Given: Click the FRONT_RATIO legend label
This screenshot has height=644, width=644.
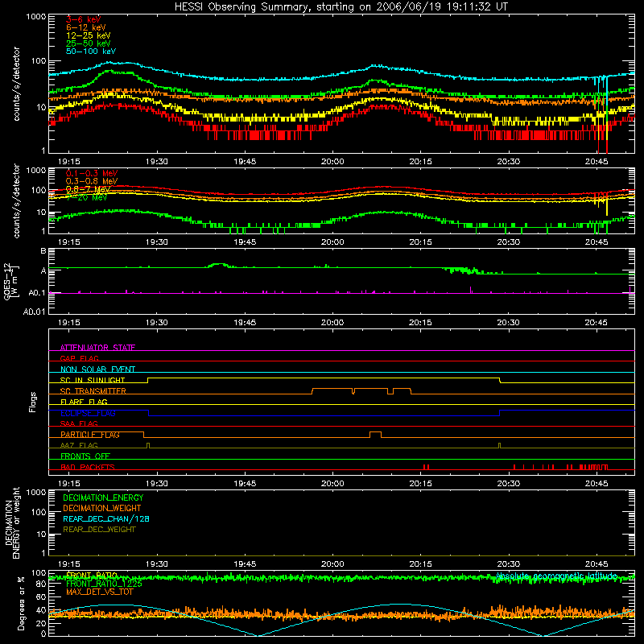Looking at the screenshot, I should click(x=92, y=575).
